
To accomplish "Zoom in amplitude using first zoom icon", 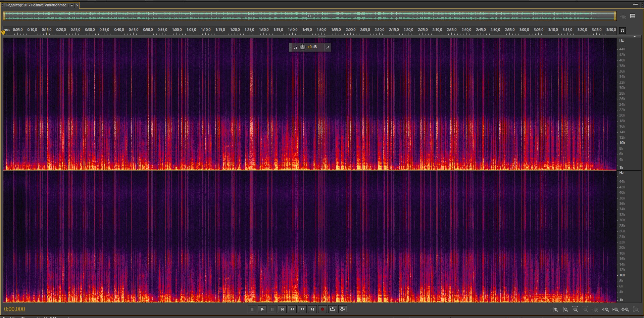I will tap(555, 310).
